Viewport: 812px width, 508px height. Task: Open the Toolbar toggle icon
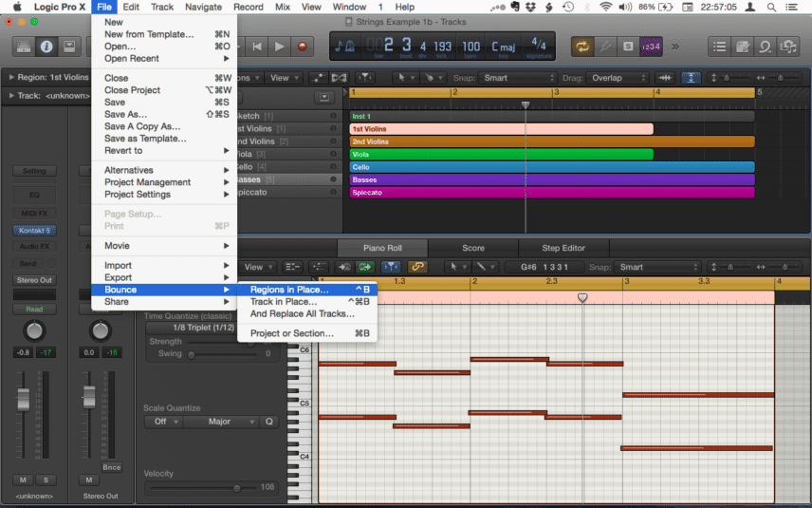click(69, 47)
